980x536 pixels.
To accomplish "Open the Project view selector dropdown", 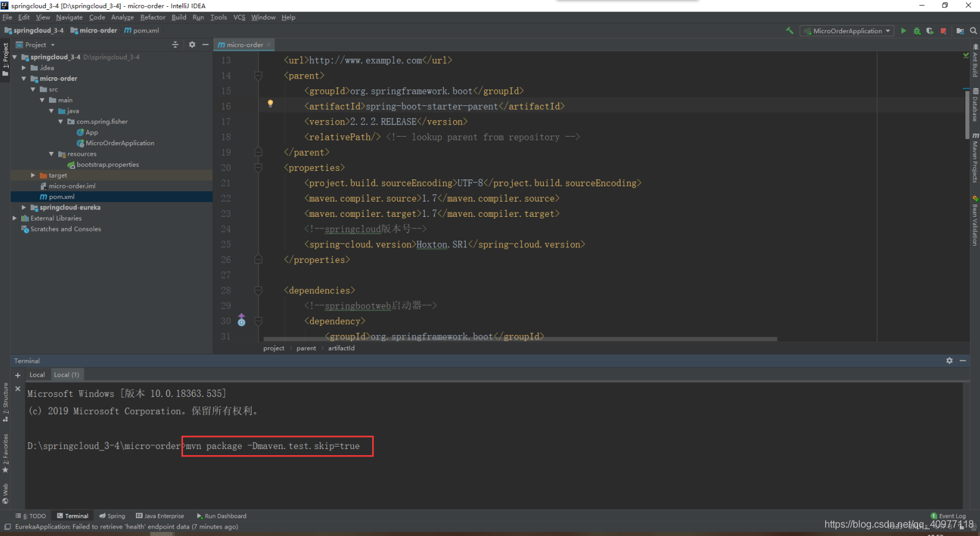I will [x=36, y=45].
